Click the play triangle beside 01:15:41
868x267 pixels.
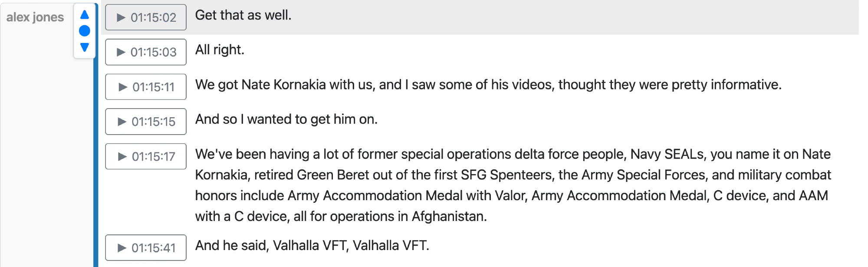click(x=122, y=248)
